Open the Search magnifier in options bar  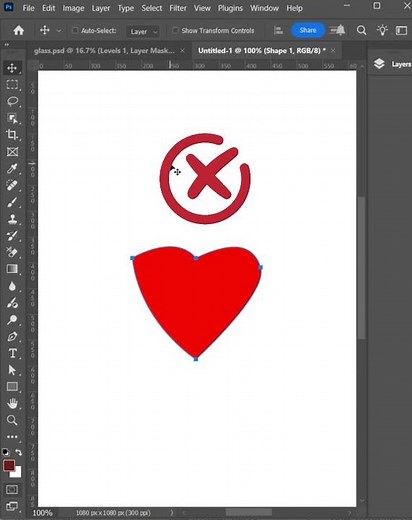(361, 31)
